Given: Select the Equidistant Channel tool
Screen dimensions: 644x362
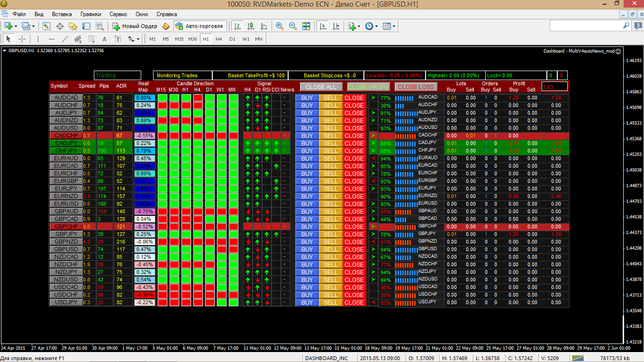Looking at the screenshot, I should pyautogui.click(x=78, y=39).
